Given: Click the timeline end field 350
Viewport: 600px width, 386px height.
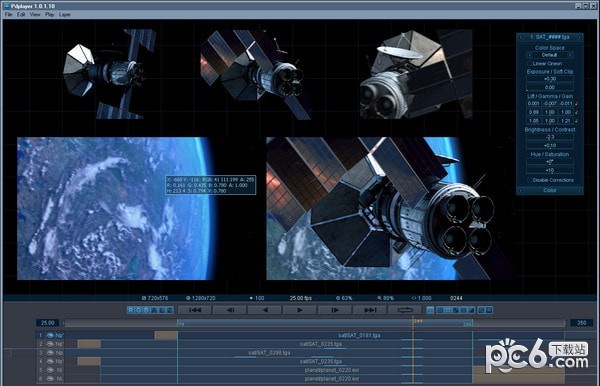Looking at the screenshot, I should 581,323.
